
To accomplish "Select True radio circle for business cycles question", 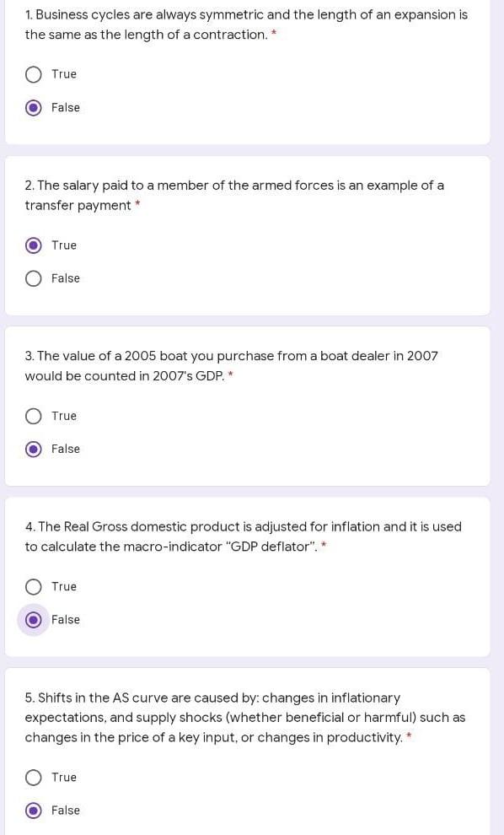I will pyautogui.click(x=34, y=74).
